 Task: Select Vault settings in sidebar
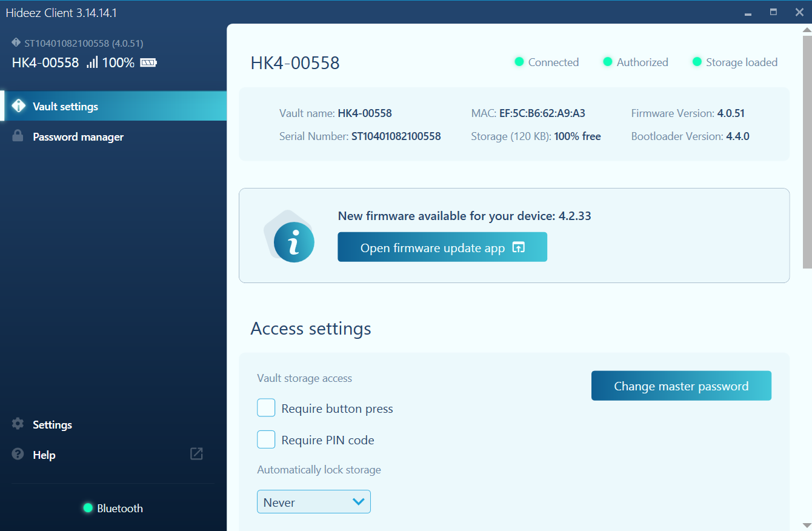tap(65, 107)
